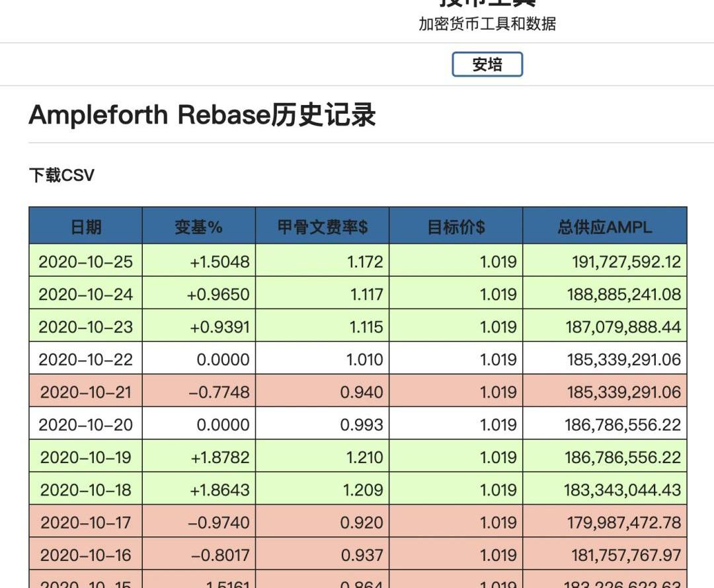Select the 2020-10-25 date cell
The height and width of the screenshot is (588, 714).
point(86,262)
